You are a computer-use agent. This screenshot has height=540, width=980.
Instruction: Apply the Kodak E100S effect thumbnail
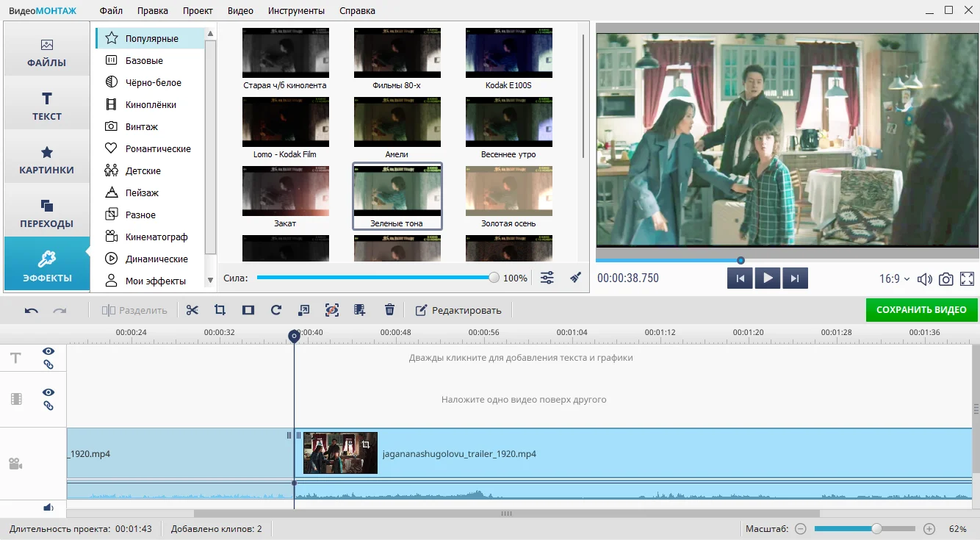pyautogui.click(x=508, y=53)
